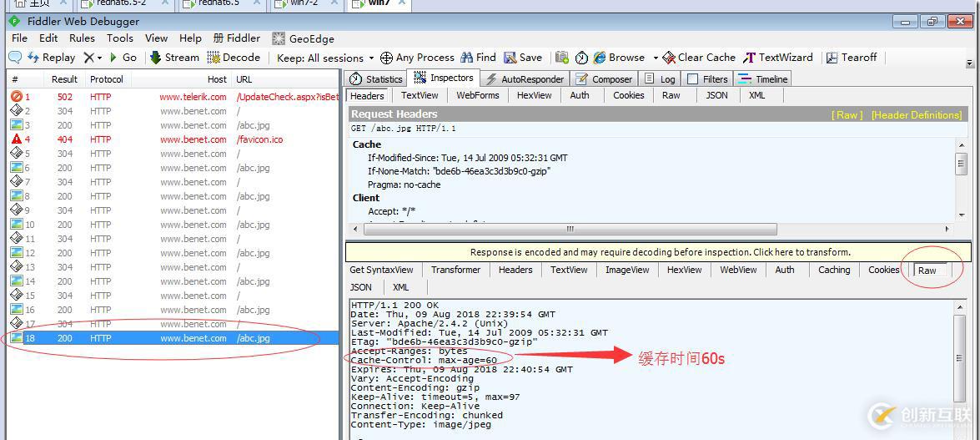Open the Log tab
Viewport: 980px width, 440px height.
(660, 78)
